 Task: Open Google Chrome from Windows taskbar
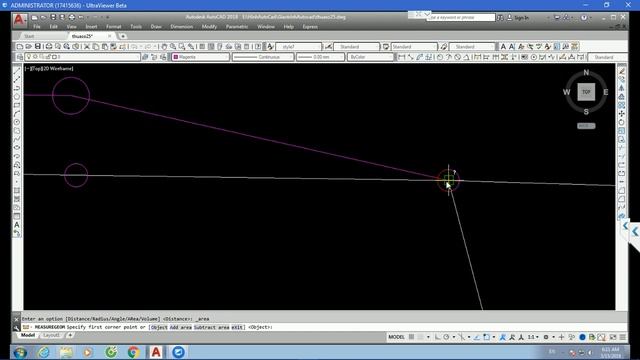[133, 352]
